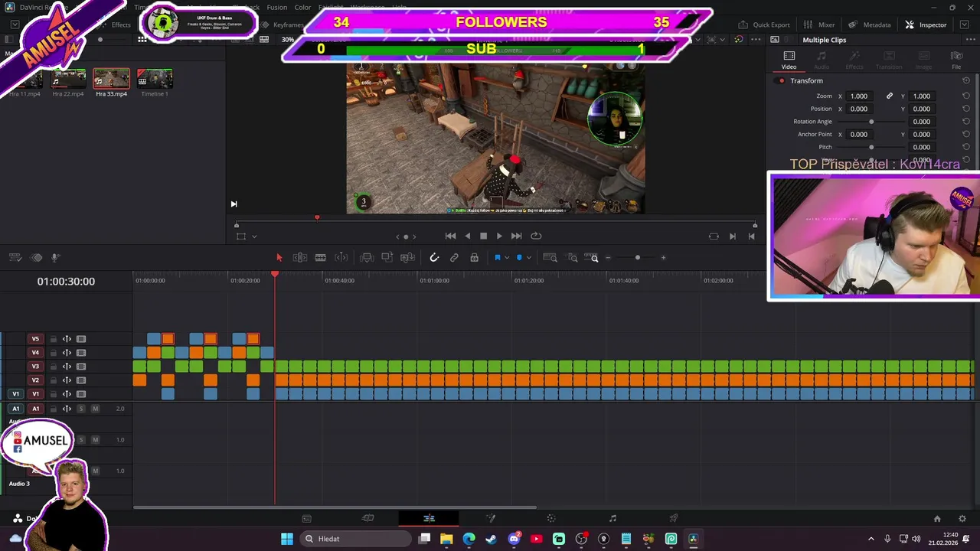
Task: Open the marker color dropdown arrow
Action: coord(529,258)
